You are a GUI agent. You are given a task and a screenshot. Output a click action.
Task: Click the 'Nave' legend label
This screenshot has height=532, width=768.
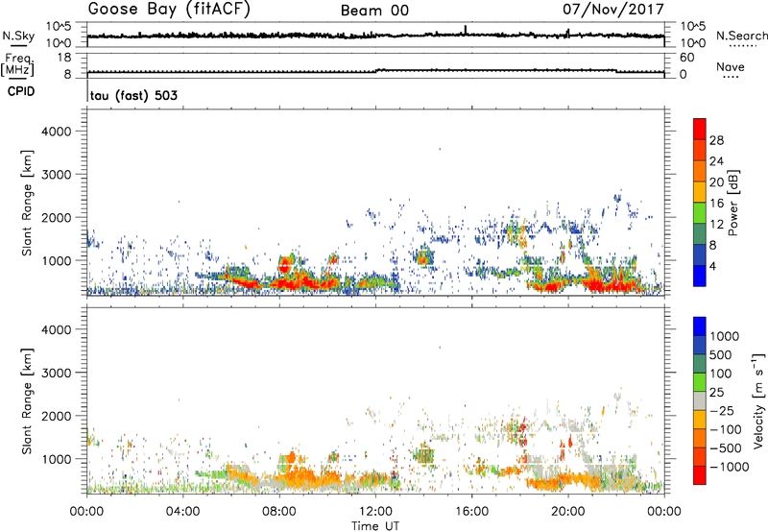click(x=731, y=66)
